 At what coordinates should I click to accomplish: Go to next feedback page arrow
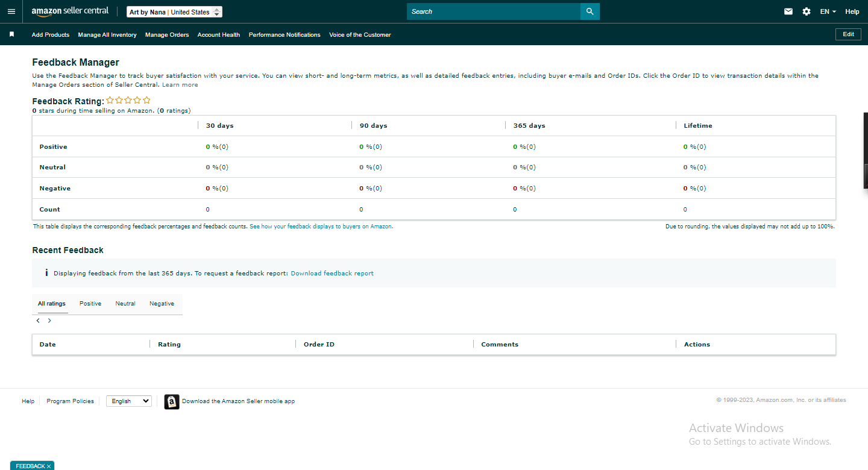(x=49, y=321)
